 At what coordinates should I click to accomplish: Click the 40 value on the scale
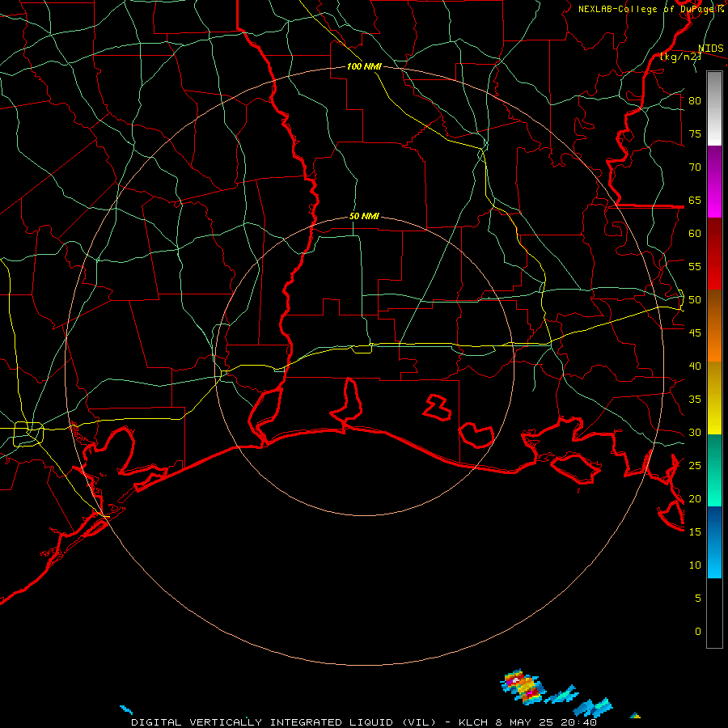[x=695, y=366]
